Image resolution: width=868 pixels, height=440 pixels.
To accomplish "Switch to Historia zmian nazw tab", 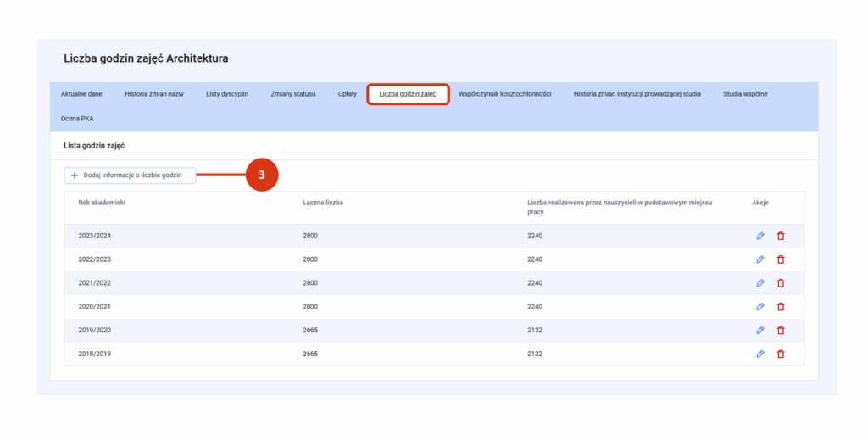I will pos(154,94).
